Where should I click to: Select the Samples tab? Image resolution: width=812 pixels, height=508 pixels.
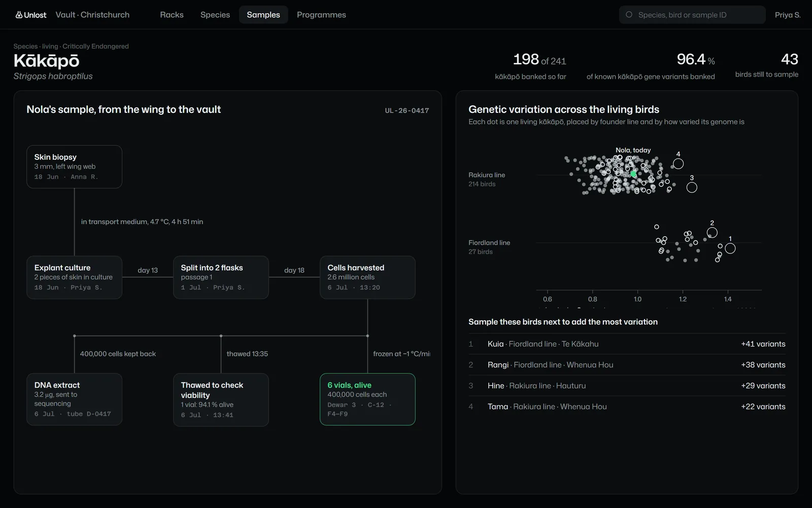pyautogui.click(x=263, y=15)
